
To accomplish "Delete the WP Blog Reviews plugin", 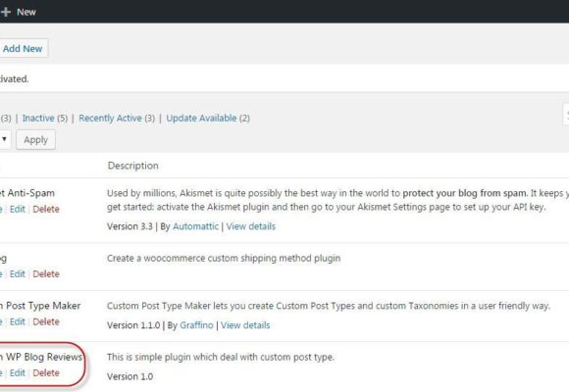I will click(46, 372).
